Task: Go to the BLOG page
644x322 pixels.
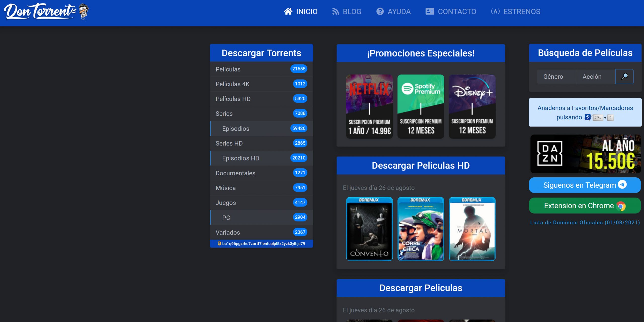Action: click(x=347, y=12)
